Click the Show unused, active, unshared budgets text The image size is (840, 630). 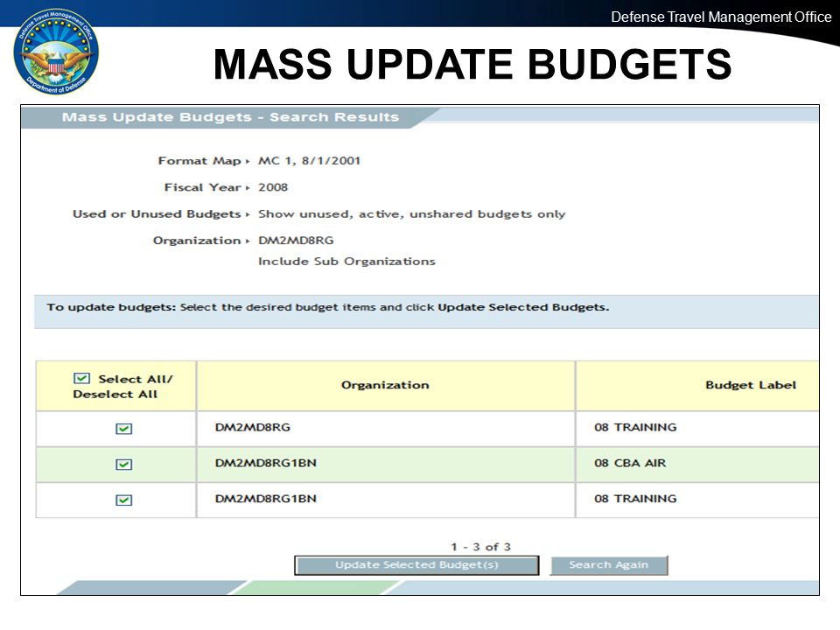411,214
